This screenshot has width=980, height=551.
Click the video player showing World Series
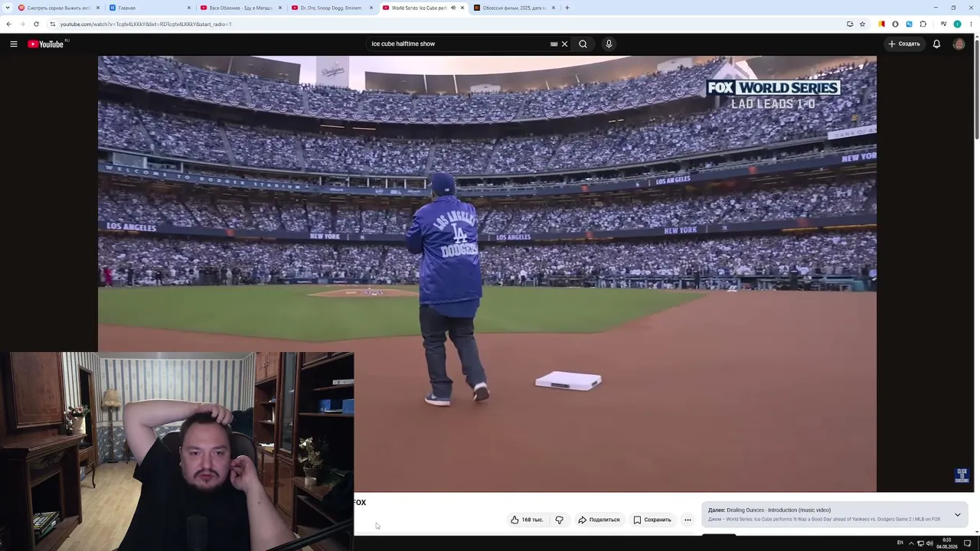point(487,273)
